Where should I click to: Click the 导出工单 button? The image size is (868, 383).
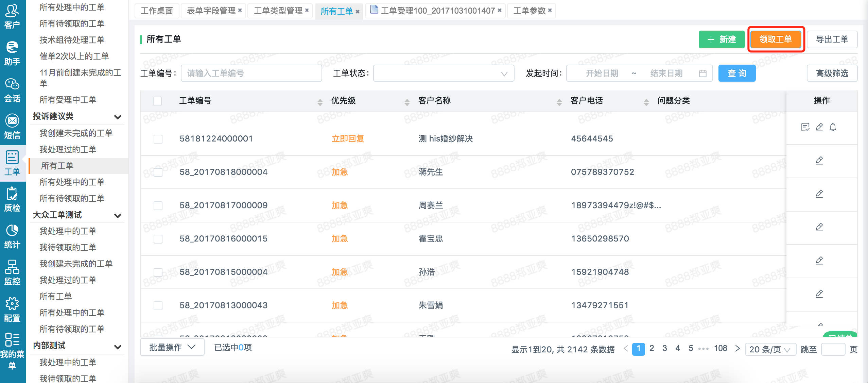tap(832, 39)
